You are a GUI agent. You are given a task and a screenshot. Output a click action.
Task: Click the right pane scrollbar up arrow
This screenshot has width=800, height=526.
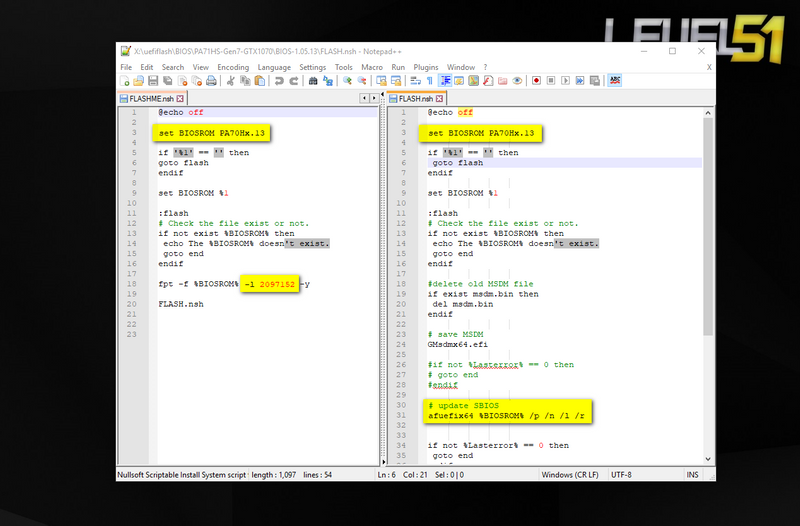[x=708, y=113]
